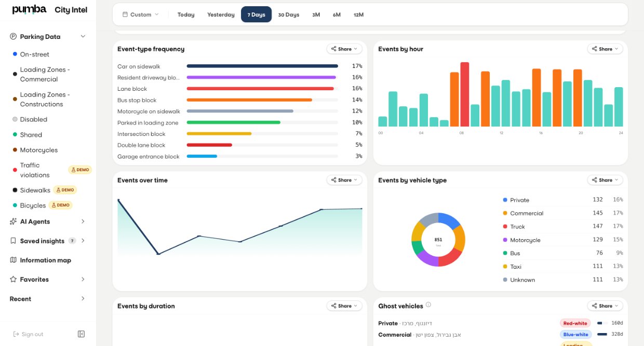Expand the Recent chevron
This screenshot has width=644, height=346.
point(83,299)
